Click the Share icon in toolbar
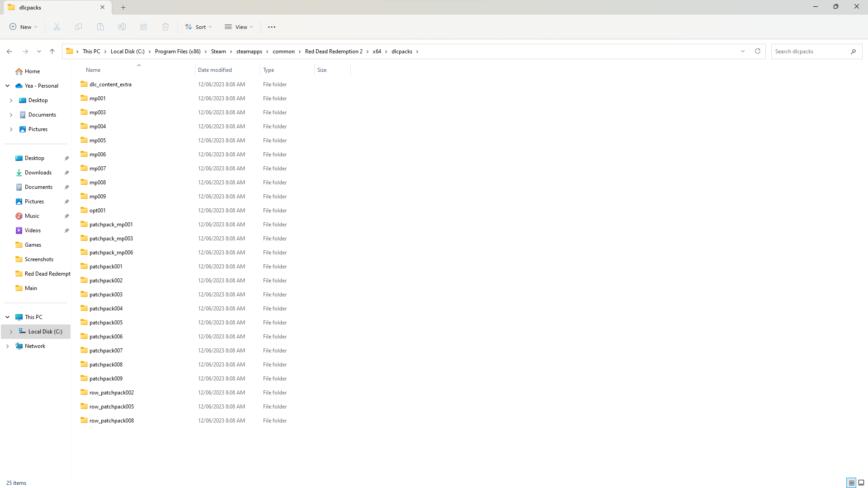 coord(144,27)
